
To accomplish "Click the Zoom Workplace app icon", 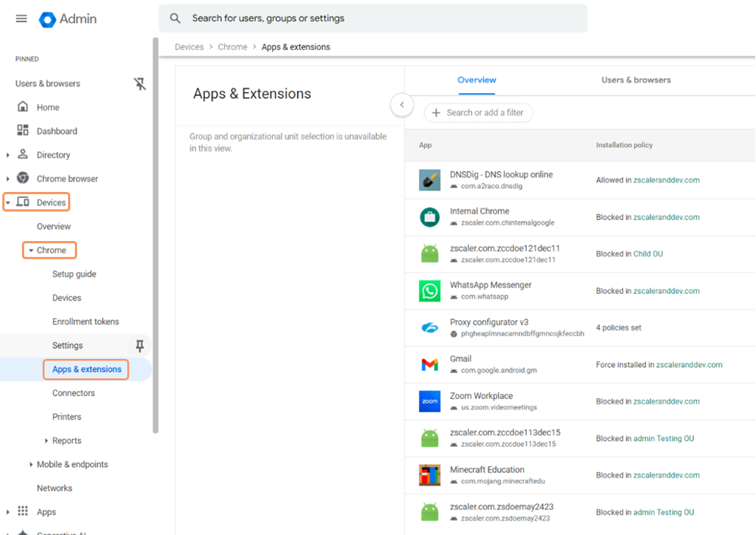I will click(429, 401).
